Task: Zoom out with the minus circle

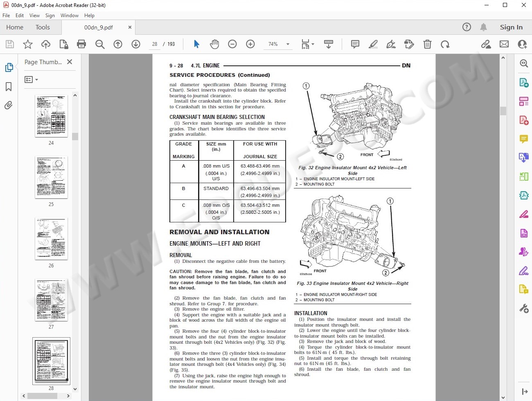Action: tap(232, 44)
